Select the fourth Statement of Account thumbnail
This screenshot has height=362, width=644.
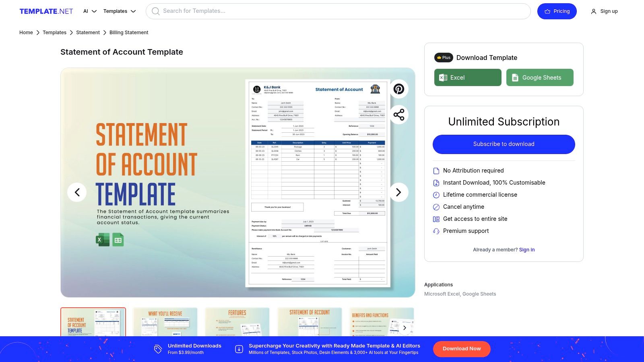tap(310, 322)
